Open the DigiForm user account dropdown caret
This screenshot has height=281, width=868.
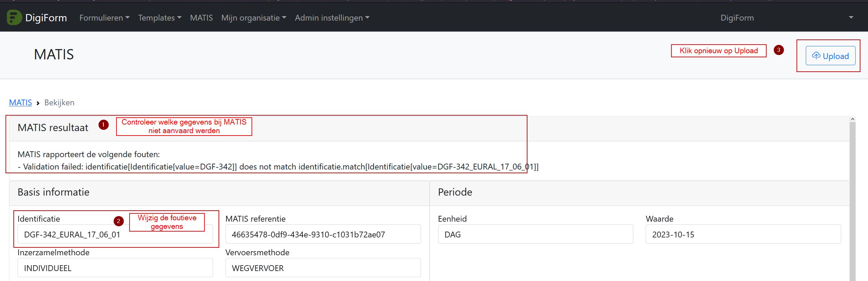[x=851, y=17]
